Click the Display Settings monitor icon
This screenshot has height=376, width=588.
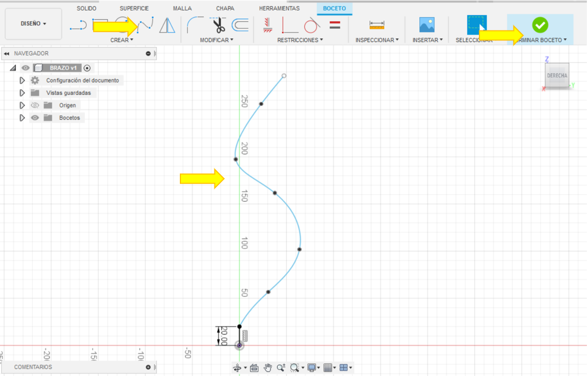311,367
